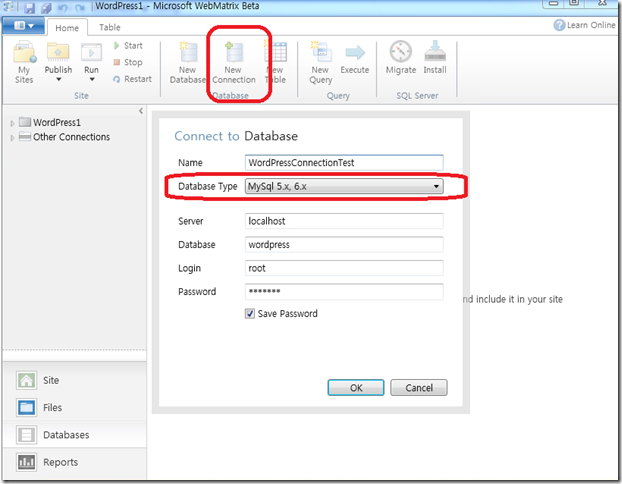Viewport: 622px width, 484px height.
Task: Open the Files workspace
Action: [x=75, y=407]
